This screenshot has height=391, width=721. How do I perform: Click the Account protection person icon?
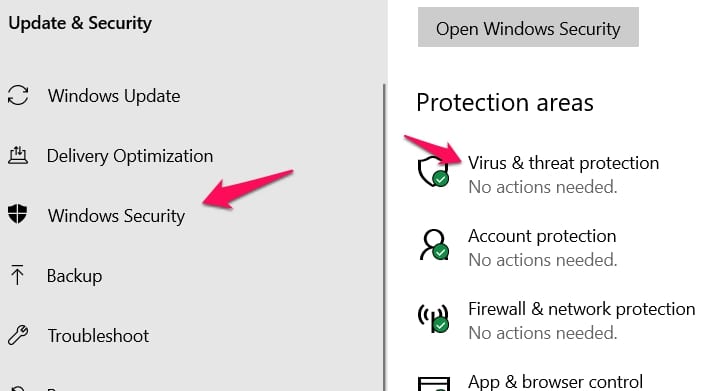[434, 245]
